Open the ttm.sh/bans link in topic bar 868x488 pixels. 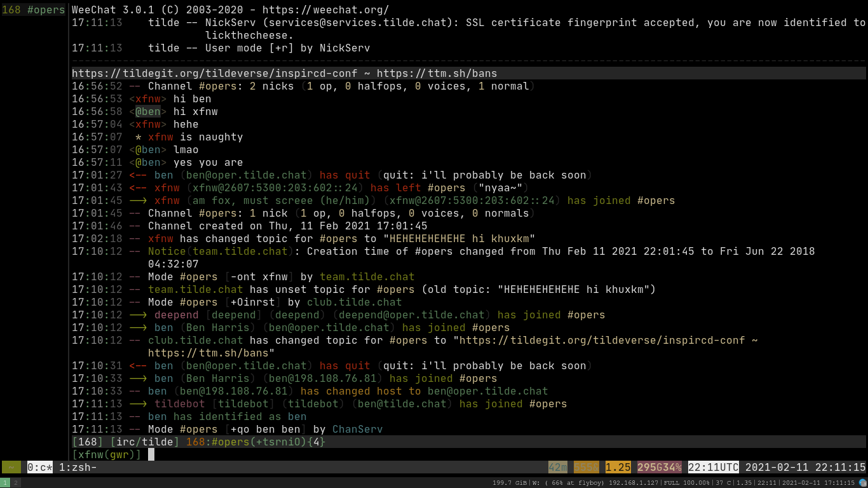pyautogui.click(x=437, y=74)
